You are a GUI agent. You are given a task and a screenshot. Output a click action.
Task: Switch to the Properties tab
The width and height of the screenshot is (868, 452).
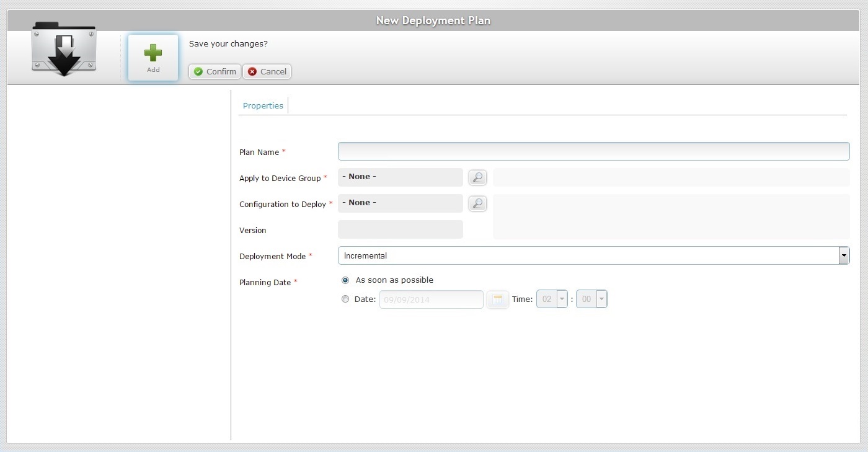pos(263,105)
